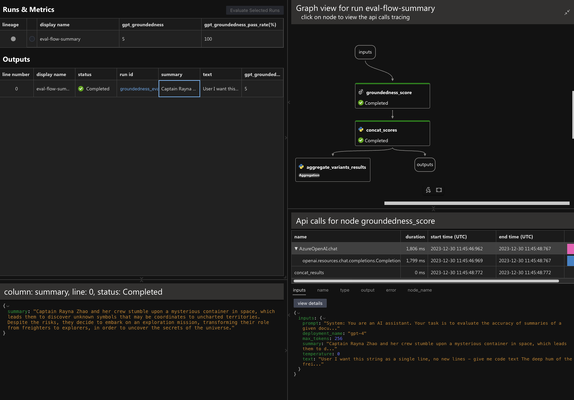Click the Python icon on concat_scores node
The width and height of the screenshot is (574, 400).
coord(361,130)
